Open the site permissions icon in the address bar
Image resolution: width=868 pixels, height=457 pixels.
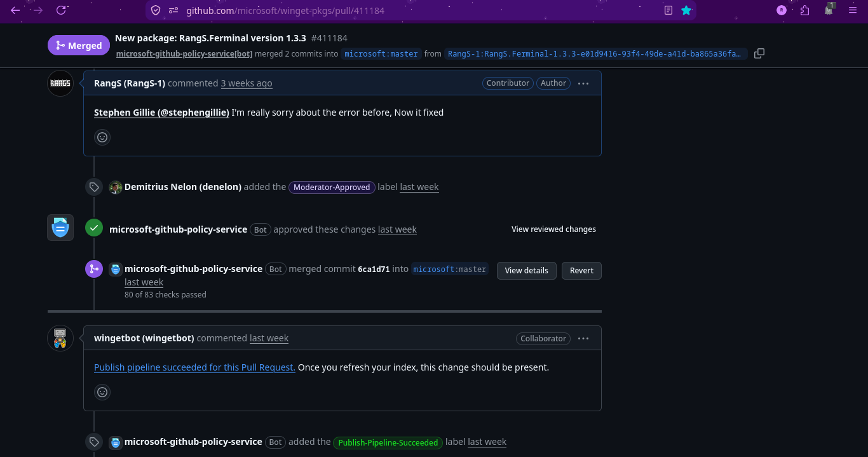(173, 10)
